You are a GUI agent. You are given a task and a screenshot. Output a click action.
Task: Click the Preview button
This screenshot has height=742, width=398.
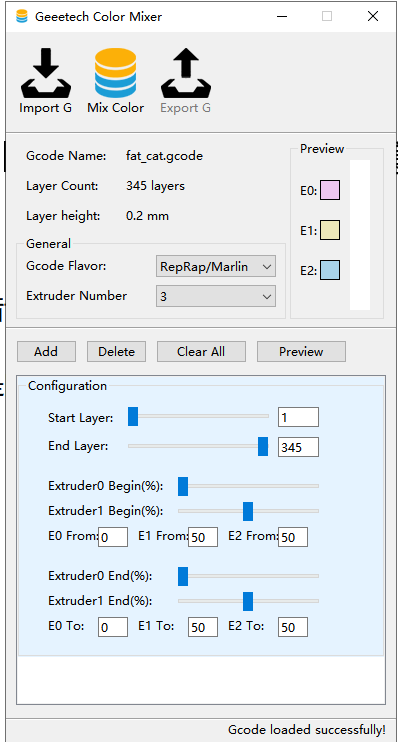click(x=301, y=352)
